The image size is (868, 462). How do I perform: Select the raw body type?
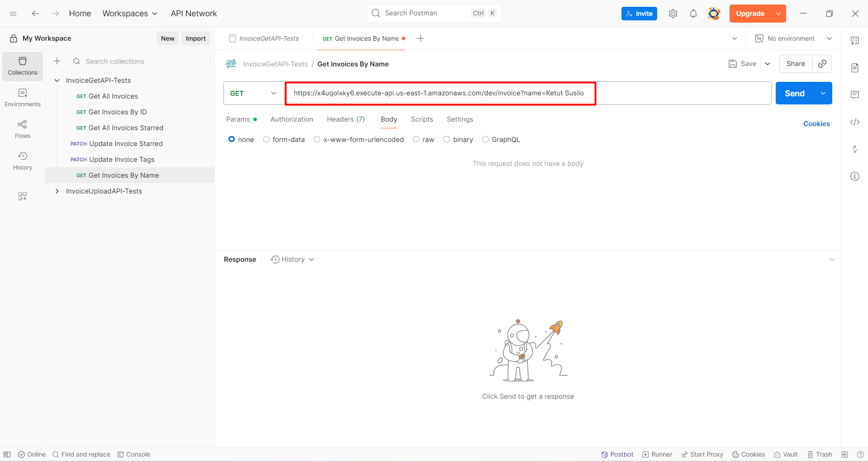(416, 139)
